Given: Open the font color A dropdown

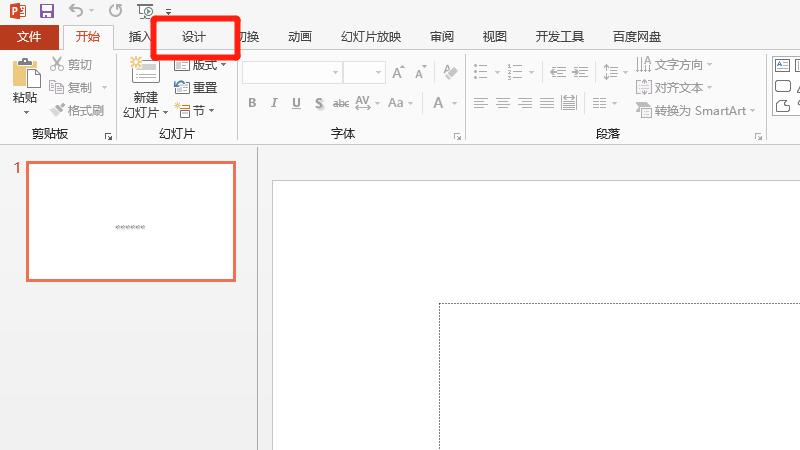Looking at the screenshot, I should 439,103.
